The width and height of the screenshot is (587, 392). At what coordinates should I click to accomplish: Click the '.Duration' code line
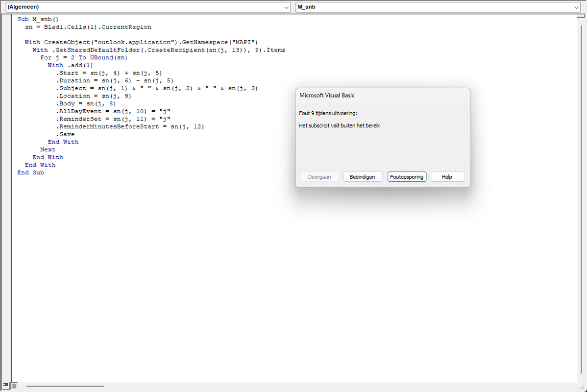tap(115, 80)
